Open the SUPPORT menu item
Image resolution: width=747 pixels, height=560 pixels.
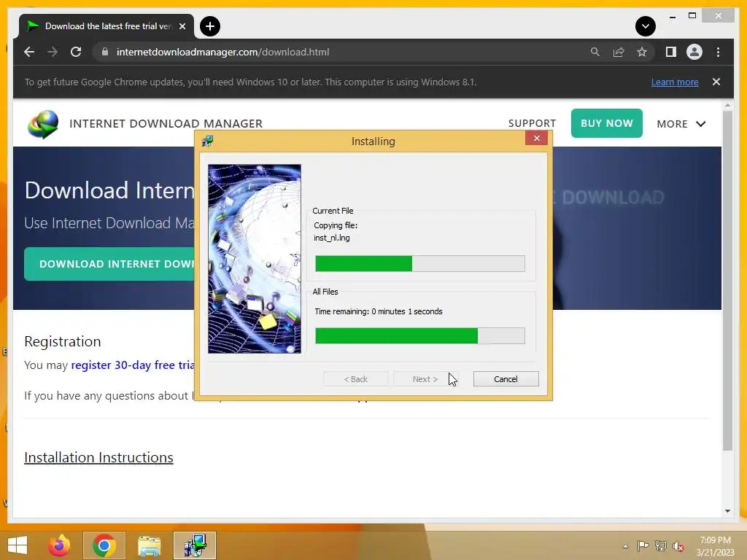pyautogui.click(x=532, y=123)
